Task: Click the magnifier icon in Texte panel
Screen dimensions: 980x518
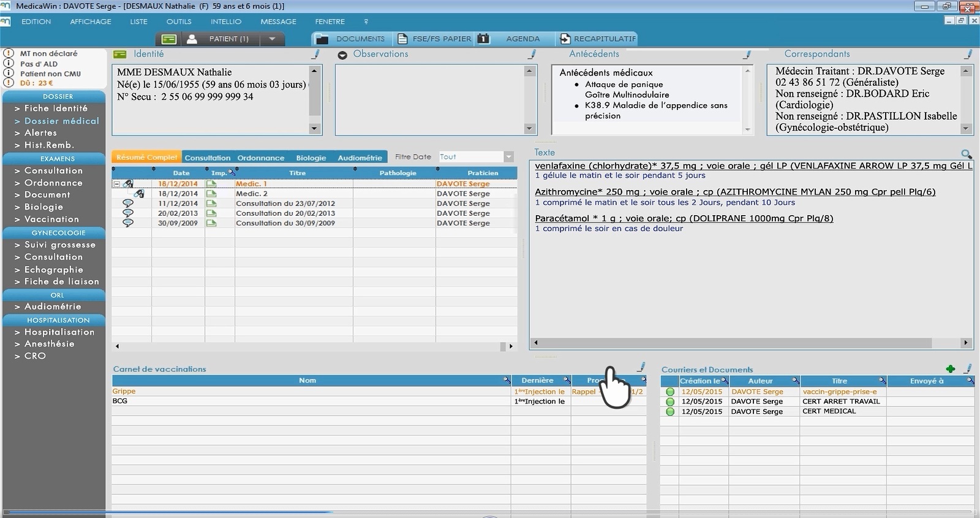Action: [966, 154]
